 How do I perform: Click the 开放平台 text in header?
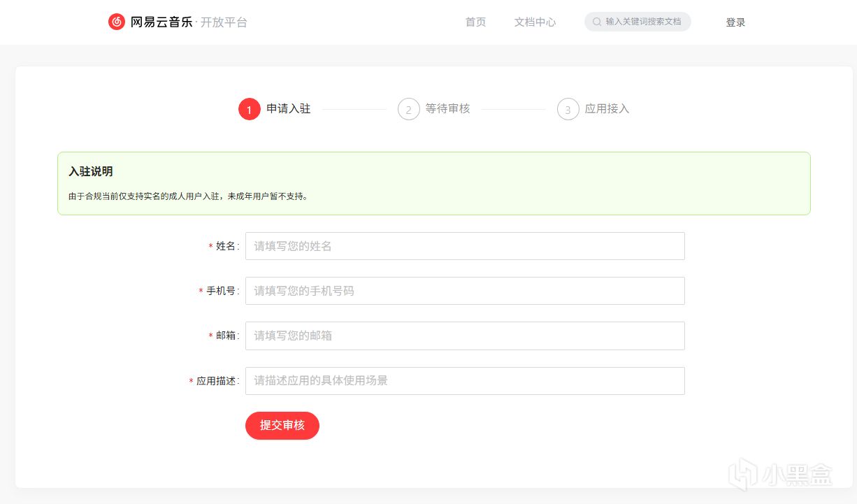click(224, 22)
